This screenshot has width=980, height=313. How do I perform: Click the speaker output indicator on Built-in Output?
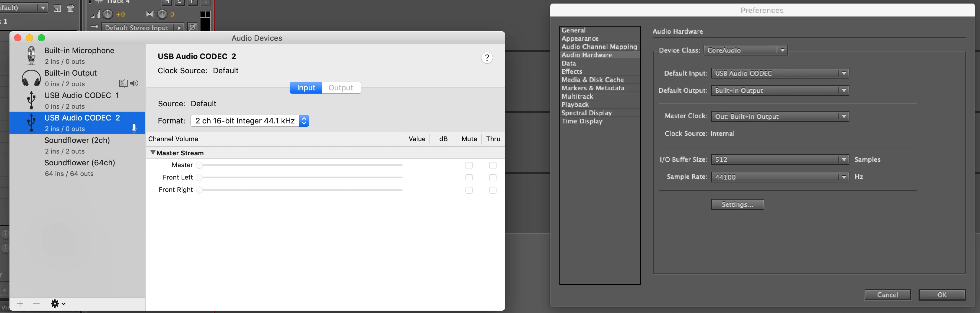pyautogui.click(x=134, y=83)
